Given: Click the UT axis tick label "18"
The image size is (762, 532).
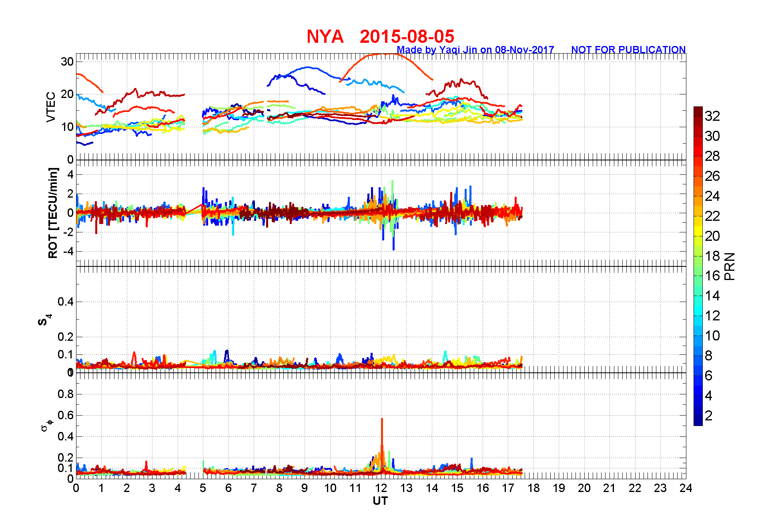Looking at the screenshot, I should point(533,488).
